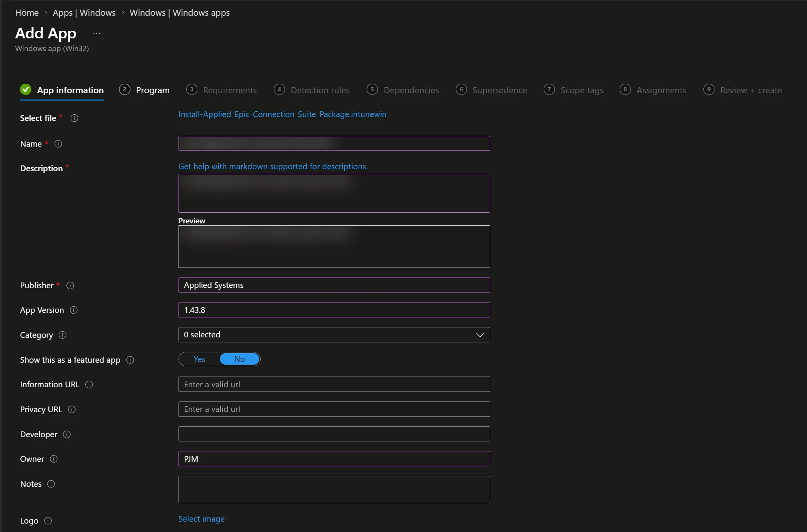Click the Developer info icon
The image size is (807, 532).
(x=67, y=435)
